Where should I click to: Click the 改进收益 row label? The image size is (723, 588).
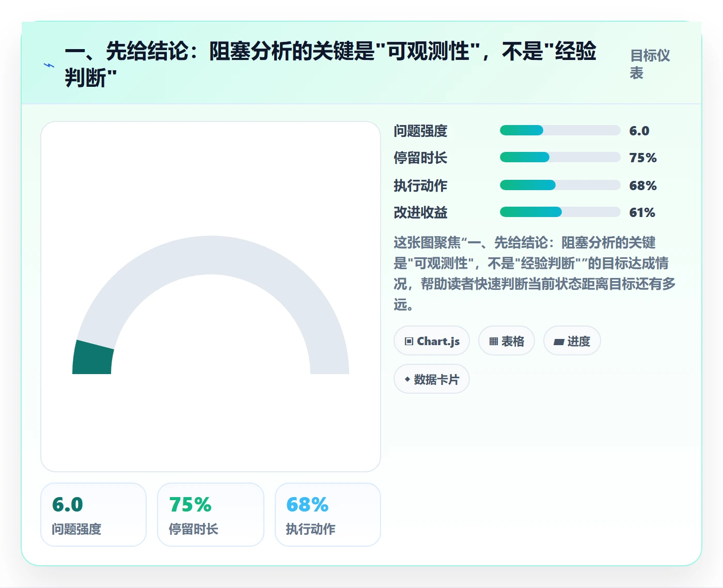(420, 212)
